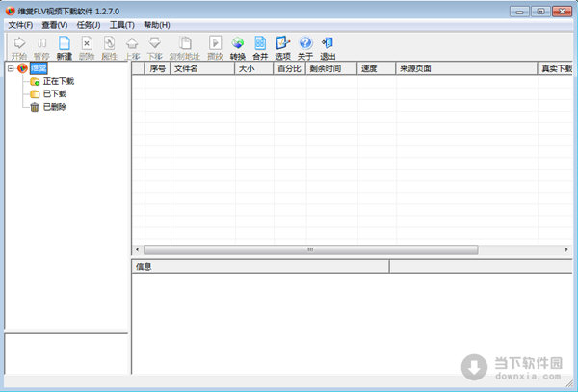This screenshot has height=392, width=578.
Task: Open the 转换 (Convert) tool
Action: (x=238, y=47)
